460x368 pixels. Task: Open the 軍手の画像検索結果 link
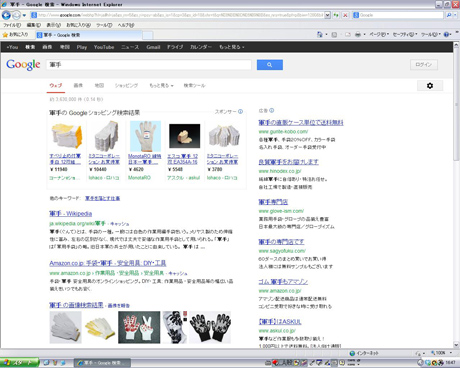[x=76, y=305]
